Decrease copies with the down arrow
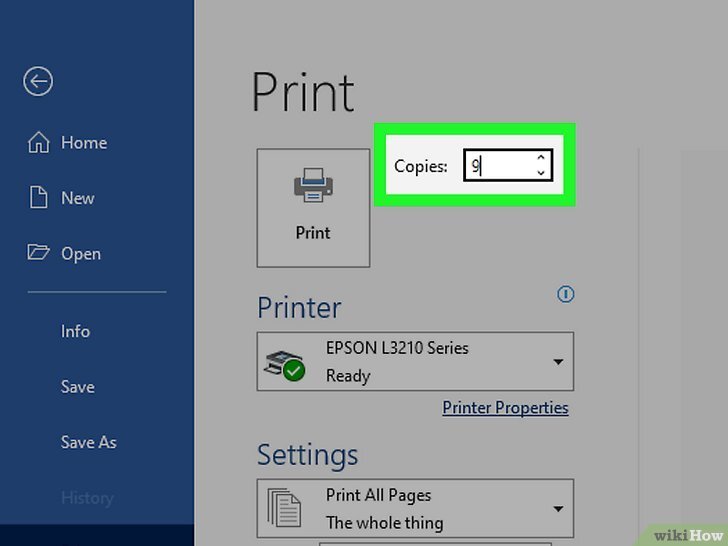Viewport: 728px width, 546px height. click(x=541, y=173)
